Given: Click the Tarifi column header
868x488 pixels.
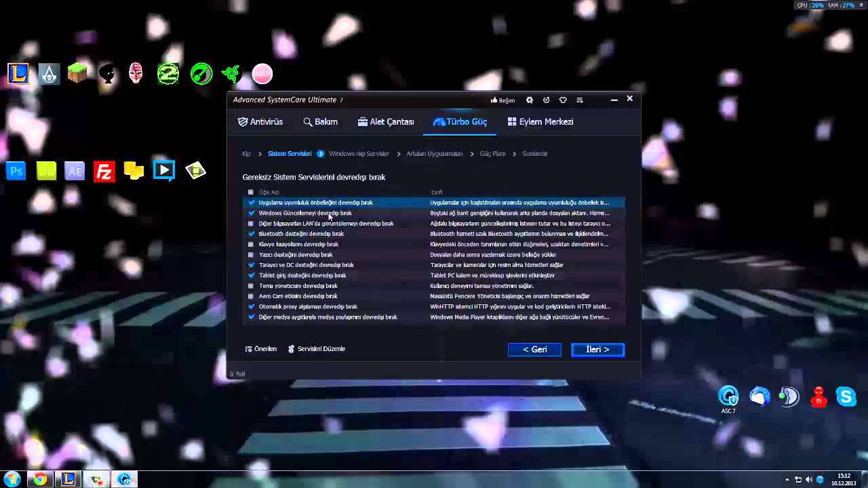Looking at the screenshot, I should (437, 192).
